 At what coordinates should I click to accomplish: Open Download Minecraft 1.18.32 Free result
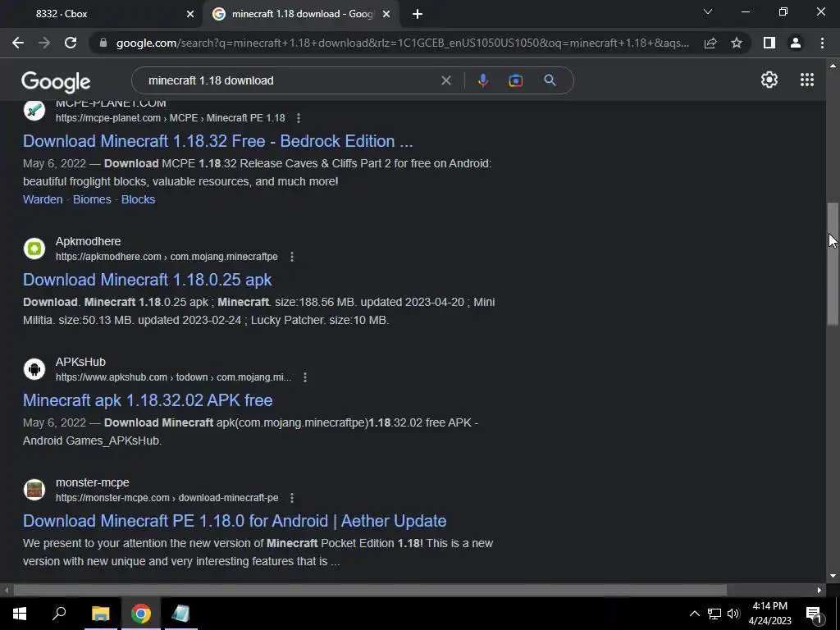click(217, 141)
